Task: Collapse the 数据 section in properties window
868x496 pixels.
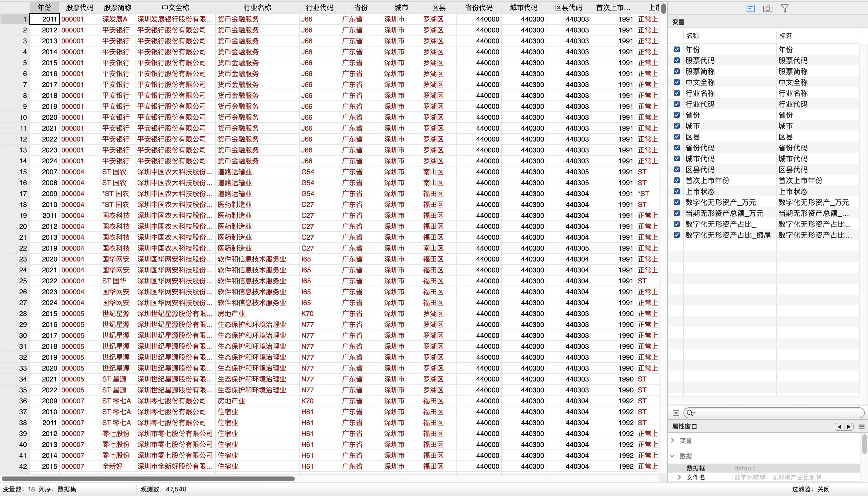Action: pos(673,456)
